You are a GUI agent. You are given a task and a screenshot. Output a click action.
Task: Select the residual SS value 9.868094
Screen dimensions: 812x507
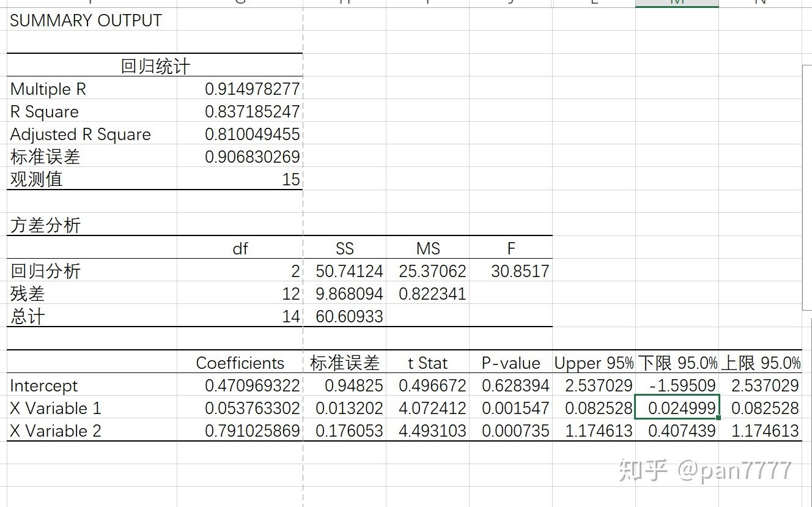point(349,294)
